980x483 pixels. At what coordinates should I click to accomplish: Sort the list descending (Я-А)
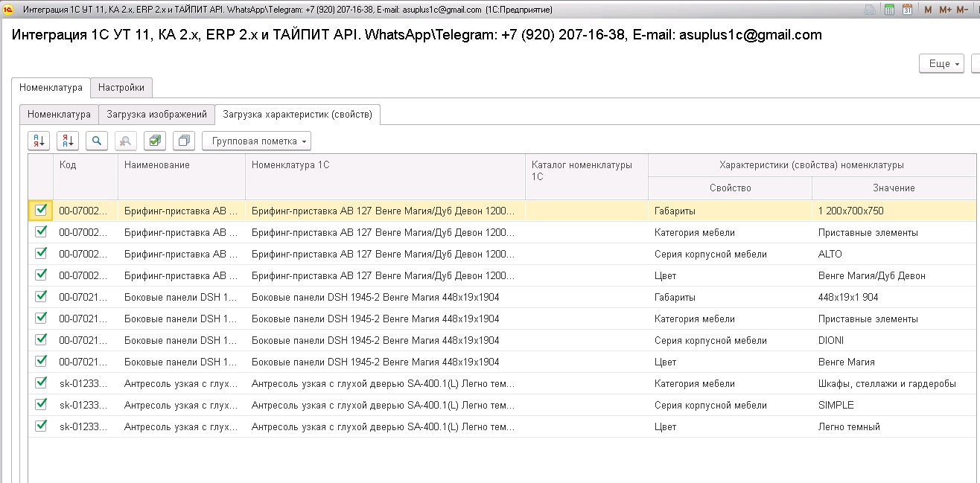(68, 141)
